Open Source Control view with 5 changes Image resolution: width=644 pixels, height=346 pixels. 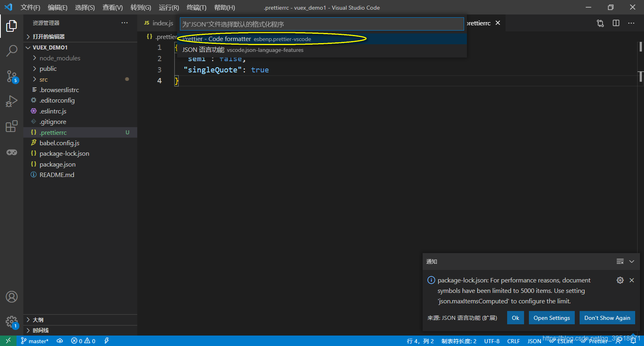coord(12,76)
